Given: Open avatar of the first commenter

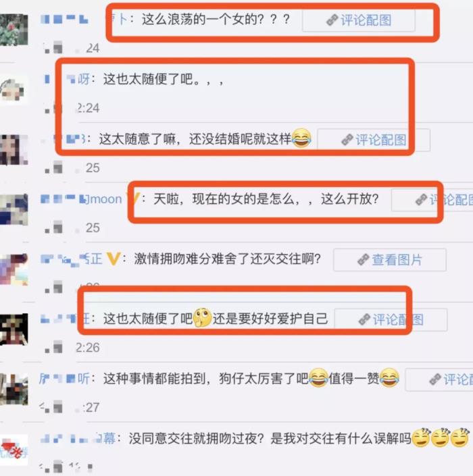Looking at the screenshot, I should pyautogui.click(x=14, y=30).
